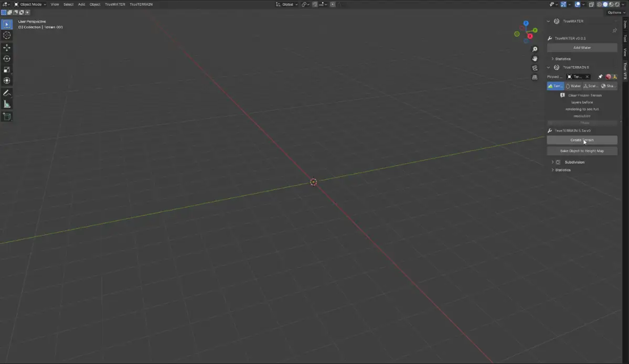Activate the 3D Cursor tool
This screenshot has height=364, width=629.
(x=7, y=35)
